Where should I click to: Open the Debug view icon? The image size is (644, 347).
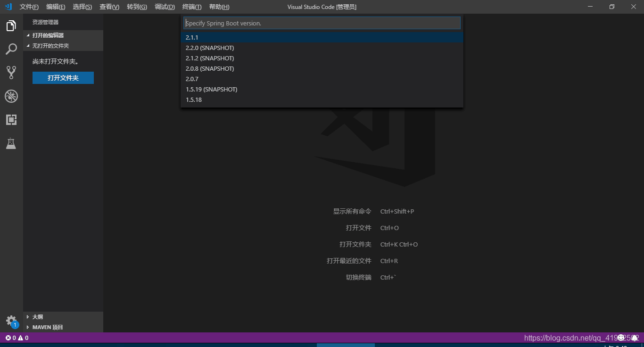pos(11,96)
